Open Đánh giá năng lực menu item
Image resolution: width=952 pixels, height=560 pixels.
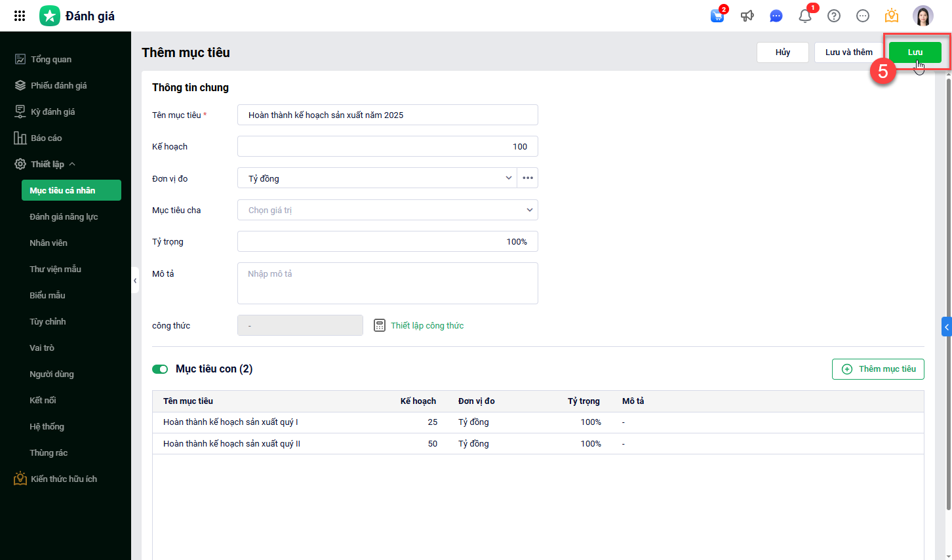[64, 216]
